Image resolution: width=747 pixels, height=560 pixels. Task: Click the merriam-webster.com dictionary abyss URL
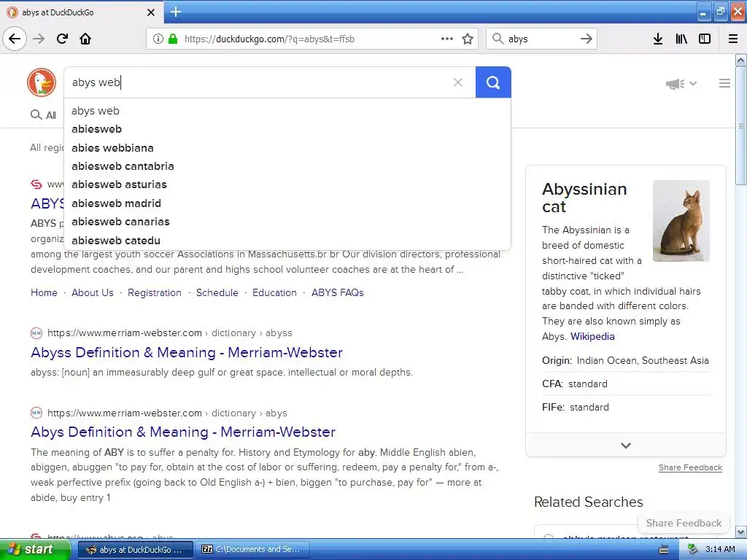point(169,332)
